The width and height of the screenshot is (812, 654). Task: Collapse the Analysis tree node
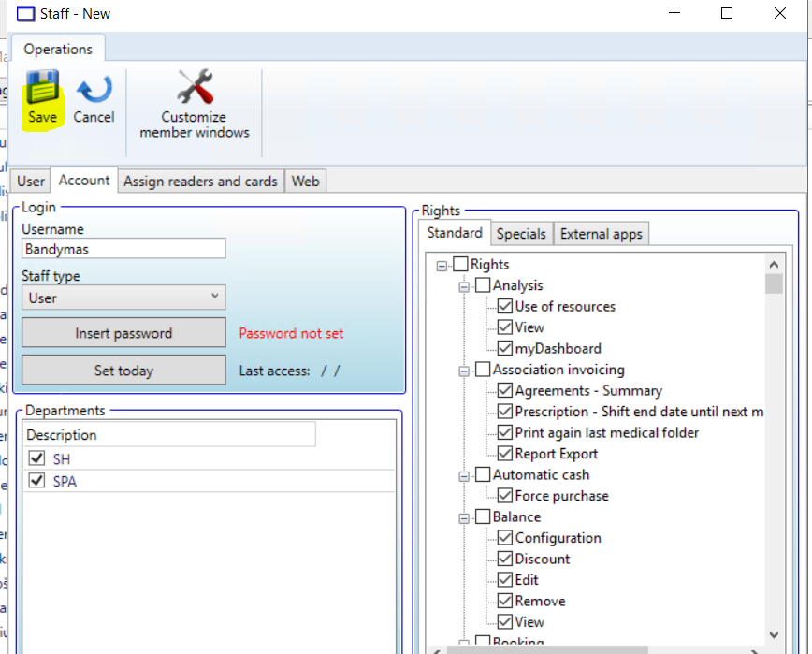[464, 286]
